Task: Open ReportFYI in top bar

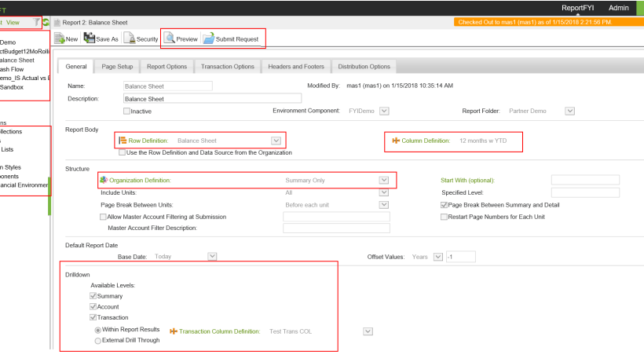Action: (x=577, y=8)
